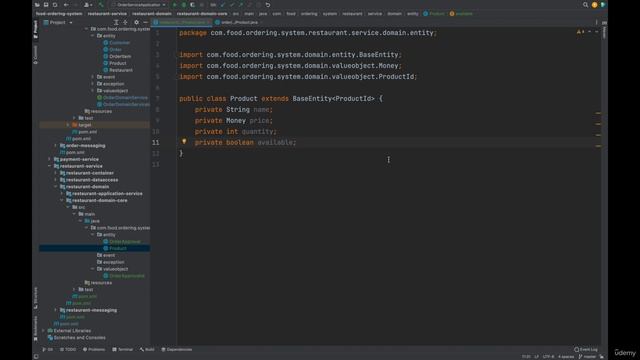Screen dimensions: 640x360
Task: Select Restaurant class in the project tree
Action: [120, 70]
